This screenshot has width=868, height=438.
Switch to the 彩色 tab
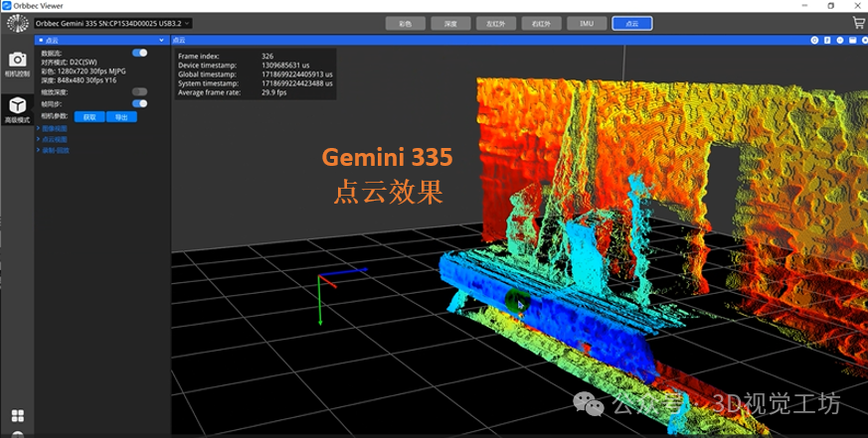click(406, 23)
